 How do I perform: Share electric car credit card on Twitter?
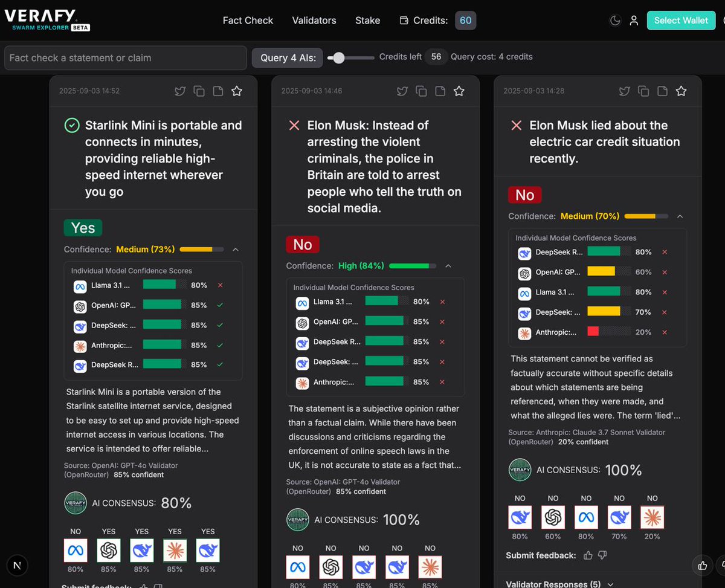click(625, 91)
